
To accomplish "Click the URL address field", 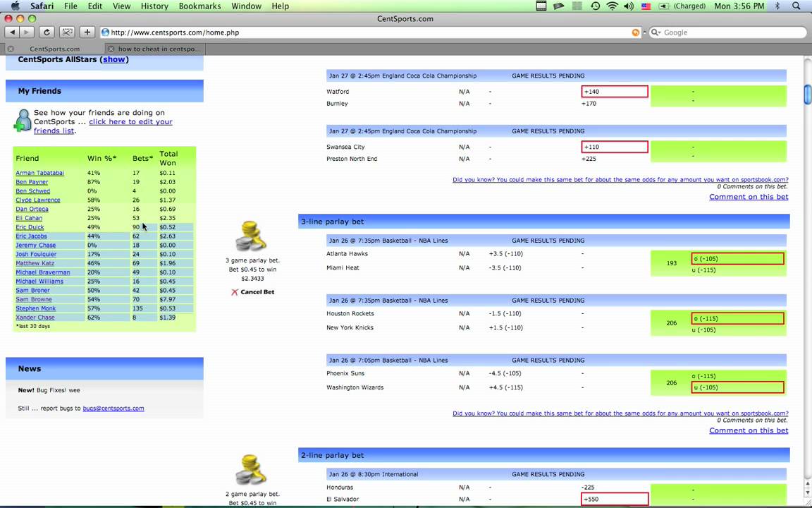I will tap(370, 32).
